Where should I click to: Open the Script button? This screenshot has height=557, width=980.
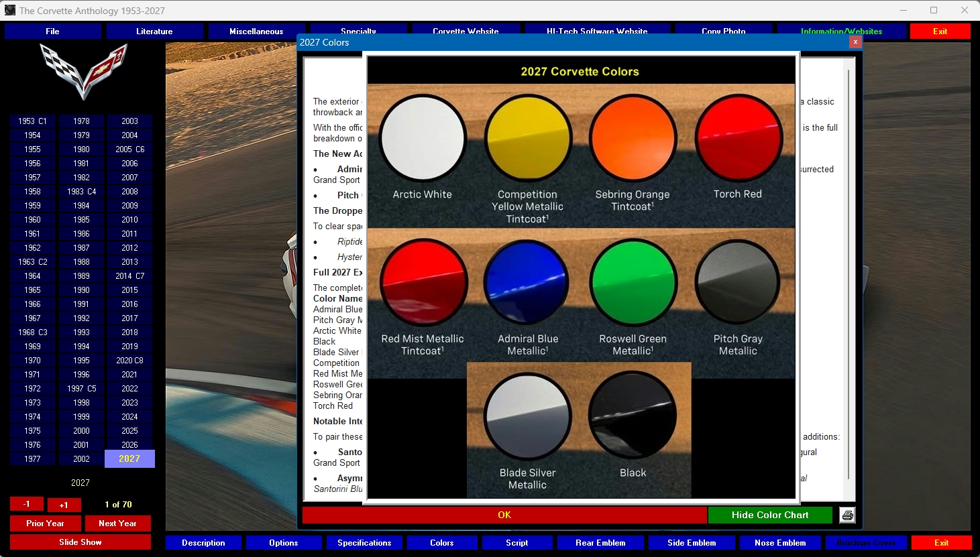coord(517,543)
